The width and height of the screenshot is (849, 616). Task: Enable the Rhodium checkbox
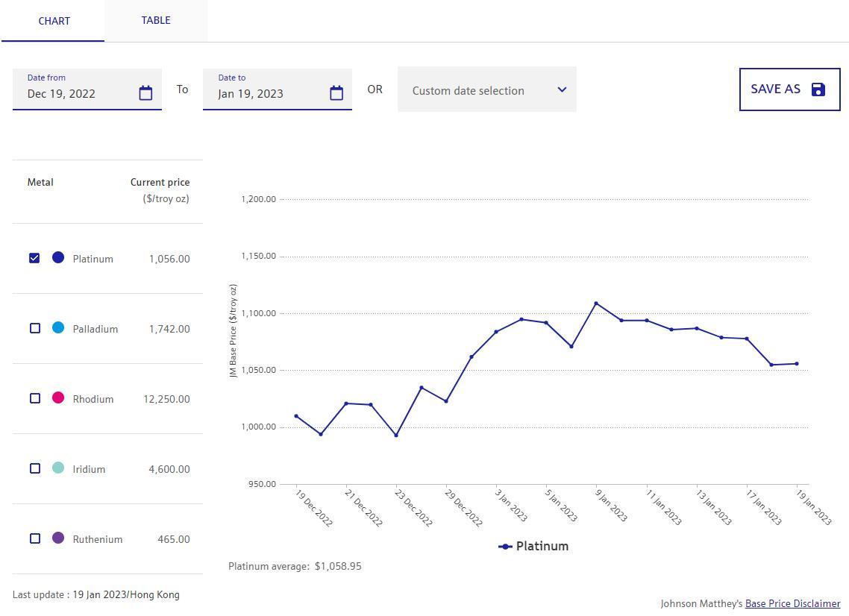[34, 398]
